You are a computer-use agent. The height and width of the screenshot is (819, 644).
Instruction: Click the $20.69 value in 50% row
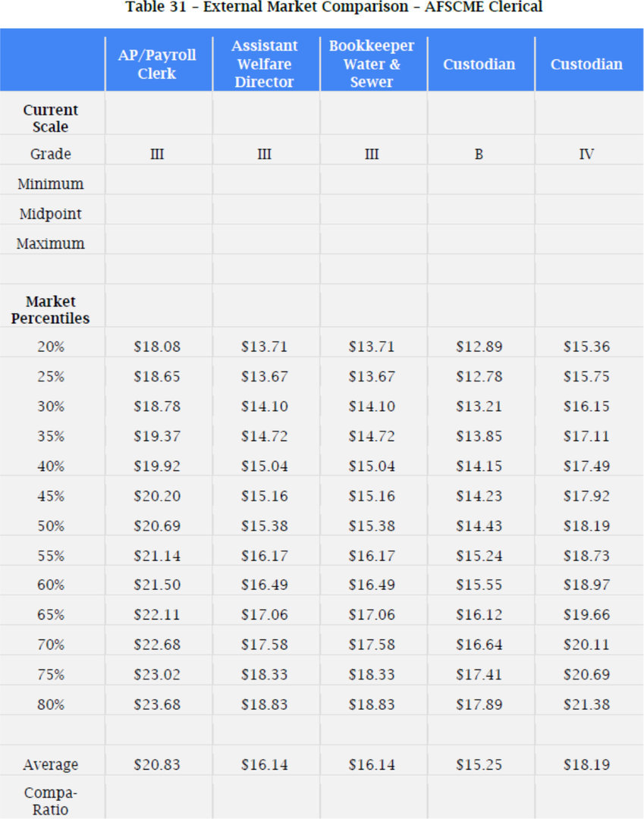click(157, 526)
